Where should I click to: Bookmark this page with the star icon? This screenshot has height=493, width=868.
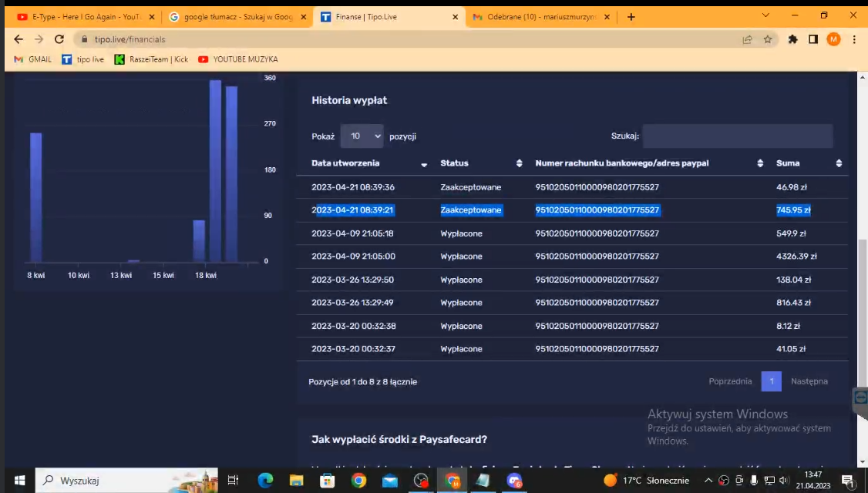[x=768, y=39]
